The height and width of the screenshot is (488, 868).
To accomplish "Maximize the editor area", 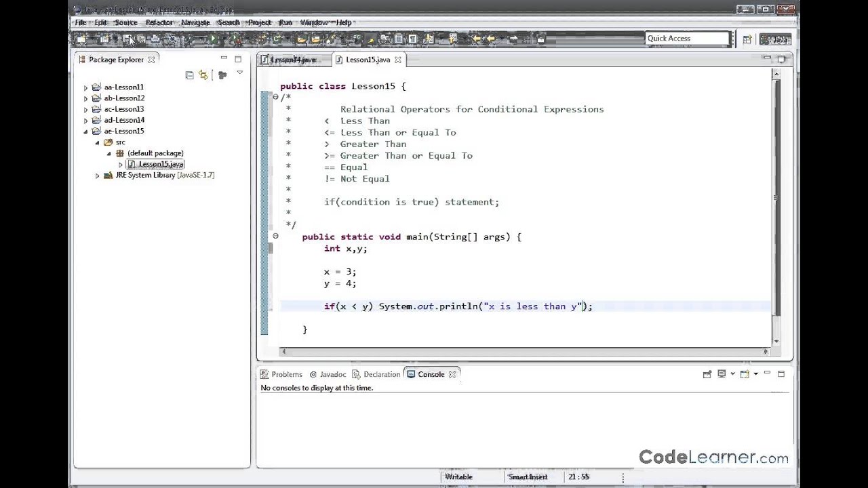I will pyautogui.click(x=781, y=59).
